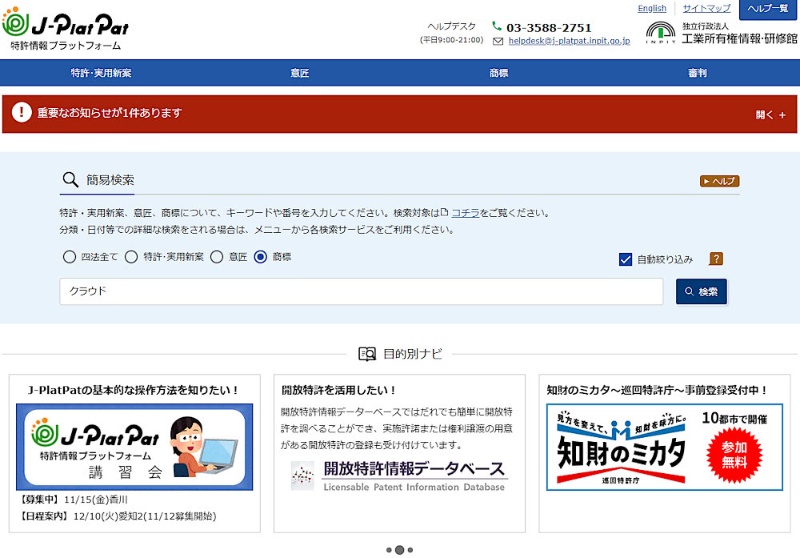Screen dimensions: 800x558
Task: Click the magnifier icon beside 簡易検索
Action: [x=70, y=180]
